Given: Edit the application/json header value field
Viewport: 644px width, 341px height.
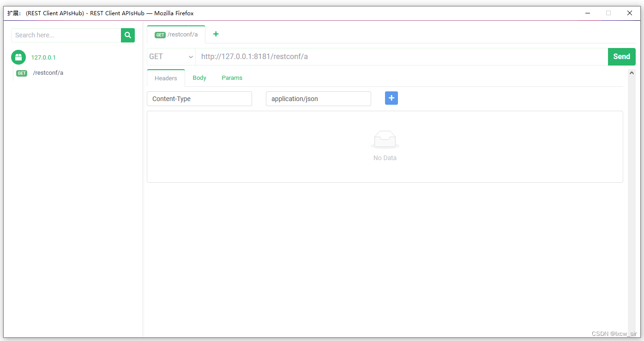Looking at the screenshot, I should click(319, 99).
